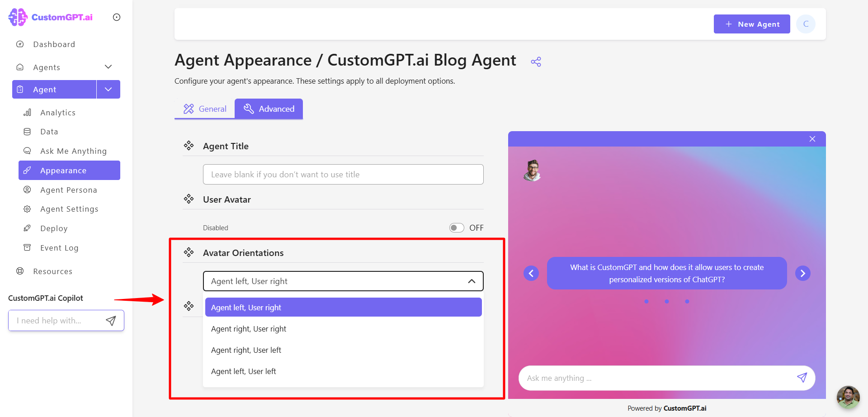Click the Agent Title section icon
868x417 pixels.
tap(189, 146)
